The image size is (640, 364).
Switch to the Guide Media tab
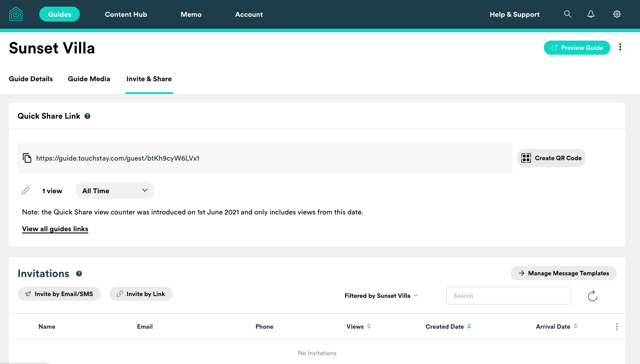point(89,79)
